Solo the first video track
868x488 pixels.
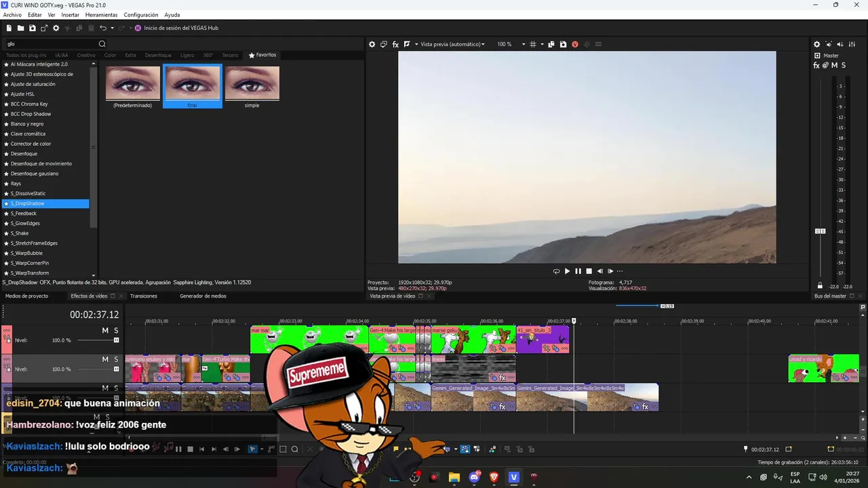click(116, 330)
